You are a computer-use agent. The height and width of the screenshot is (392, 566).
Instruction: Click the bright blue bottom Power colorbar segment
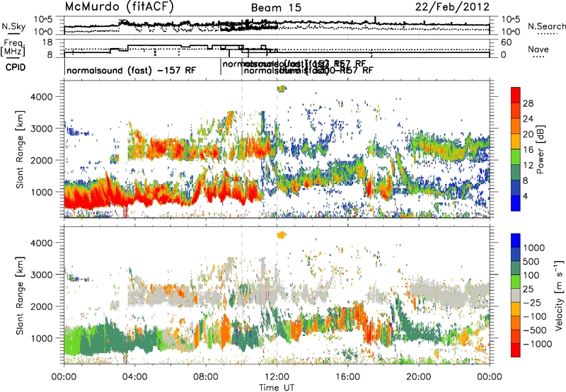pos(516,203)
